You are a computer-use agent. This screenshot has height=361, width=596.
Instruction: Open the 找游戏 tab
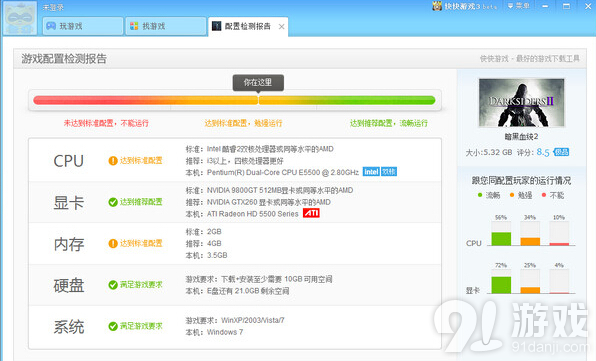[x=166, y=26]
